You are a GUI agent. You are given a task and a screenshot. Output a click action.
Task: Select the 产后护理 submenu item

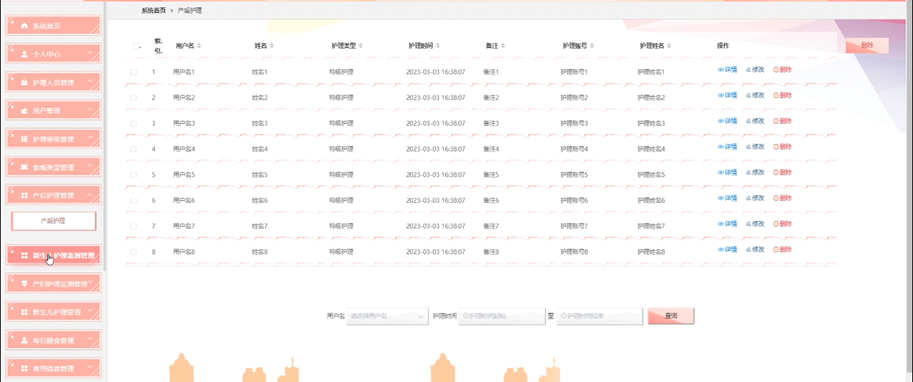tap(53, 221)
